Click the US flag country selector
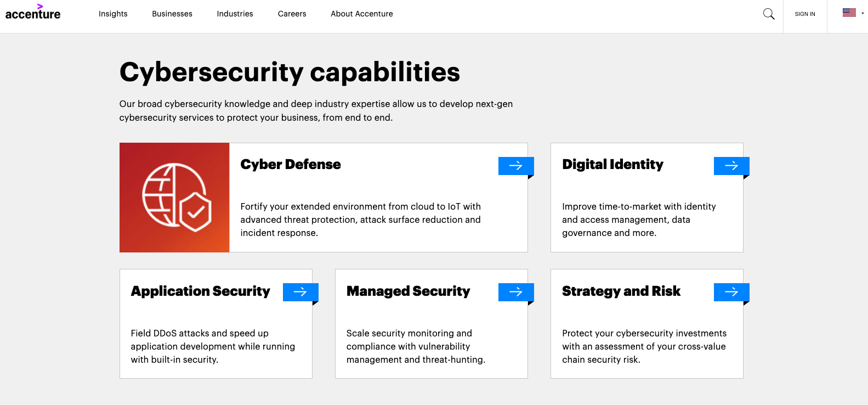This screenshot has width=868, height=405. [x=849, y=13]
